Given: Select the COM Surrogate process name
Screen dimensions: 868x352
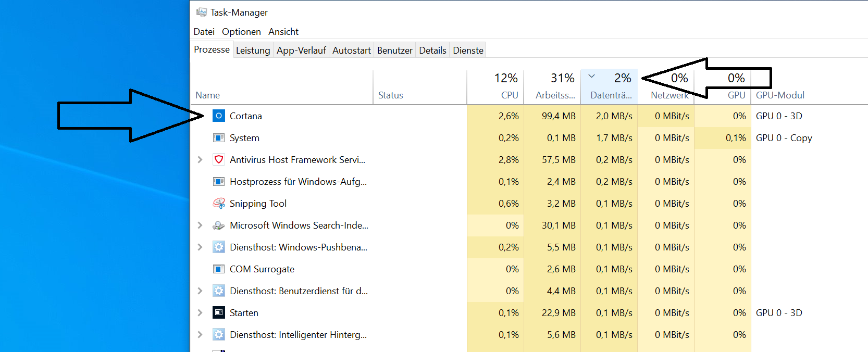Looking at the screenshot, I should click(262, 269).
